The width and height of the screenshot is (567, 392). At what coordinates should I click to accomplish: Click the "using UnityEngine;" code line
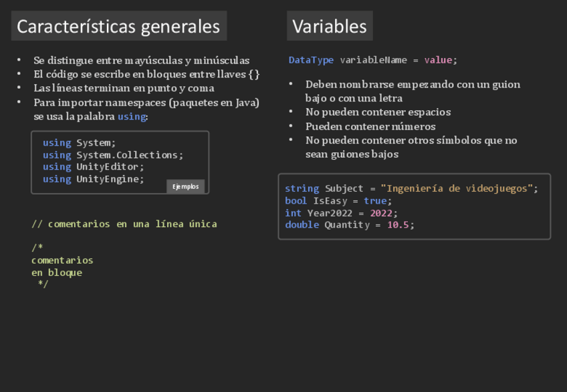click(93, 179)
